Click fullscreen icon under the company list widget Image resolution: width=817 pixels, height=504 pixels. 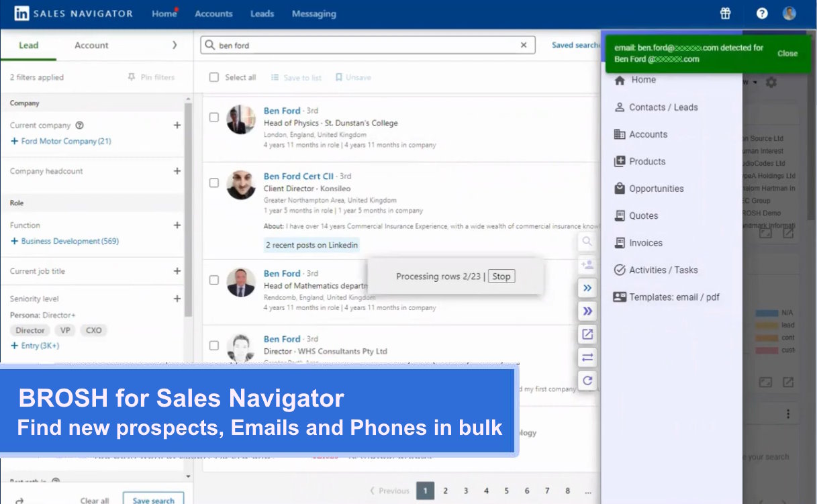click(765, 233)
